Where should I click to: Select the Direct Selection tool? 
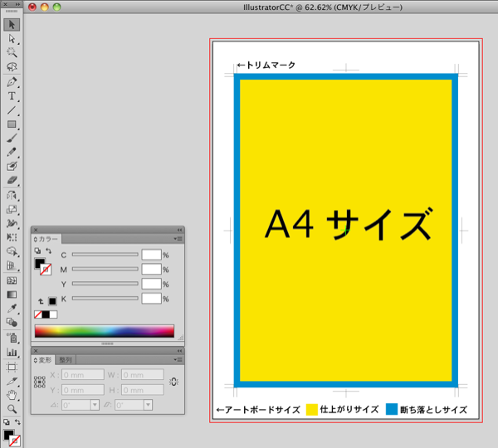click(12, 38)
